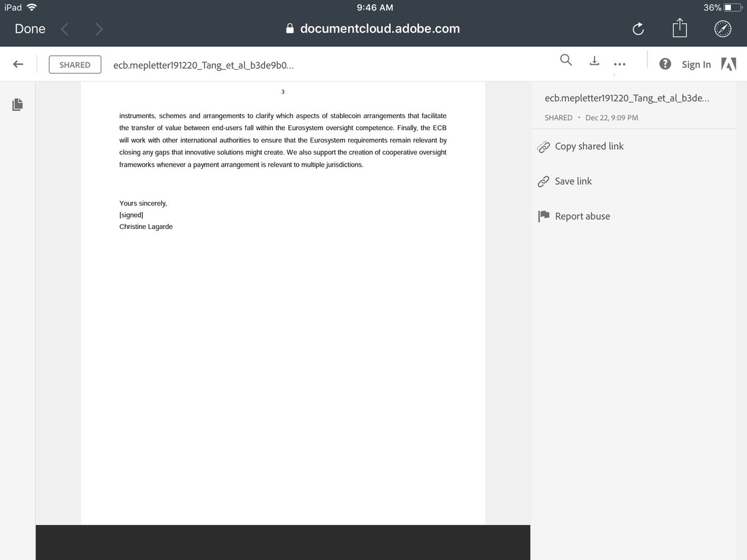Screen dimensions: 747x560
Task: Tap the battery indicator in status bar
Action: pos(732,7)
